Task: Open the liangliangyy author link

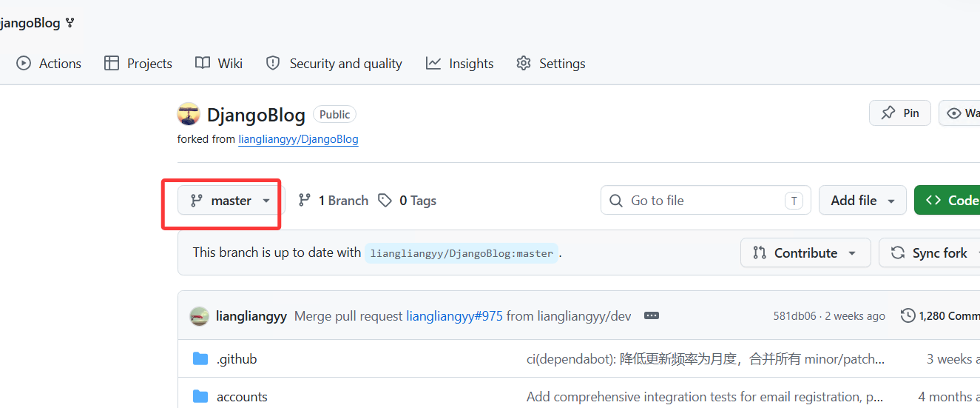Action: pos(251,316)
